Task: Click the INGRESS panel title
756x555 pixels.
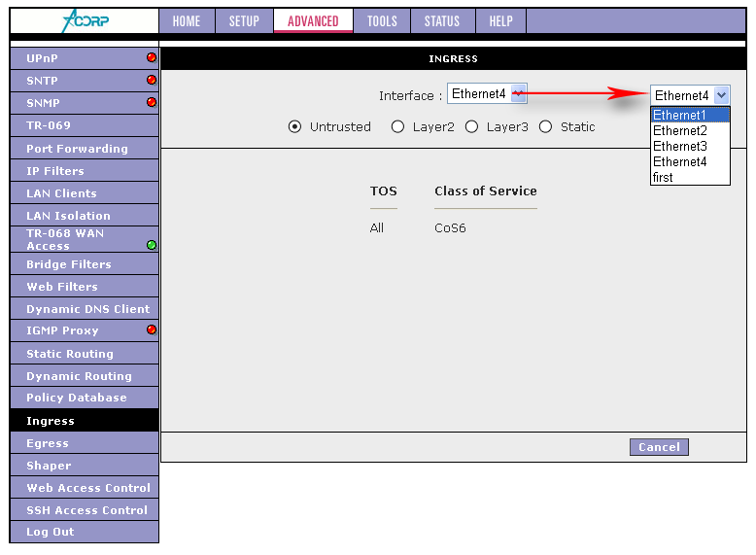Action: click(453, 59)
